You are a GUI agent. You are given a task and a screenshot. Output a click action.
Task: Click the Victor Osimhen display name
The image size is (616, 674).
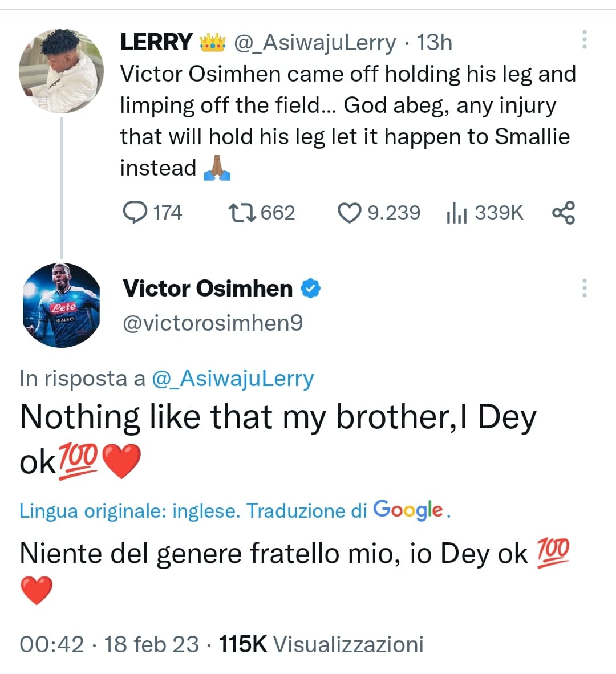point(208,289)
